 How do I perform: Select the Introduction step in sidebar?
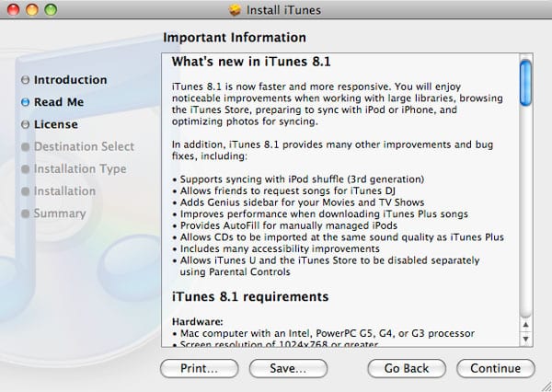pyautogui.click(x=71, y=80)
